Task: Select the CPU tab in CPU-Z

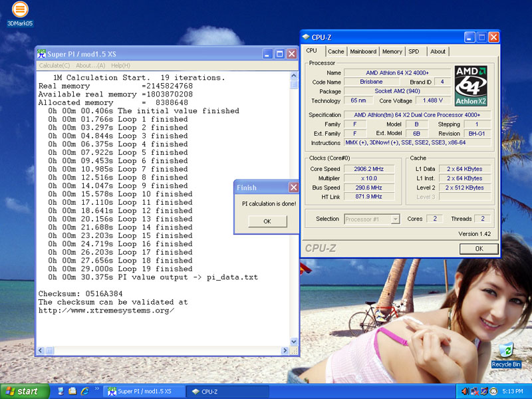Action: coord(311,51)
